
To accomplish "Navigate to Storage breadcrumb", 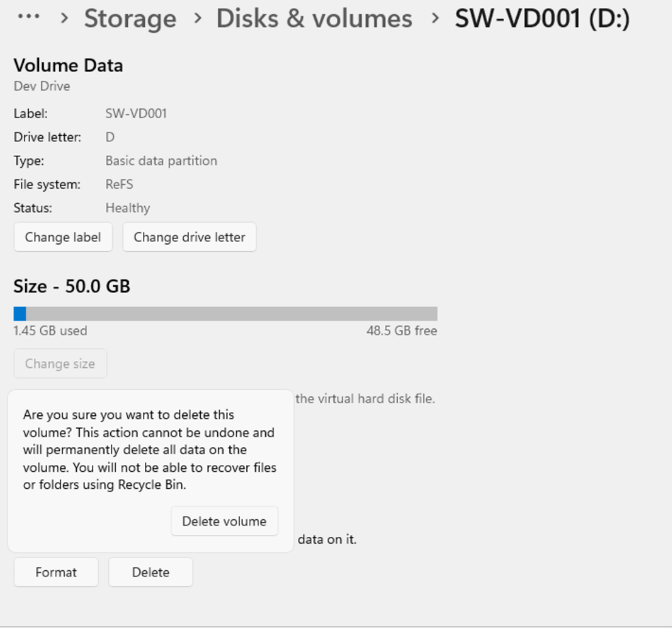I will (x=130, y=18).
